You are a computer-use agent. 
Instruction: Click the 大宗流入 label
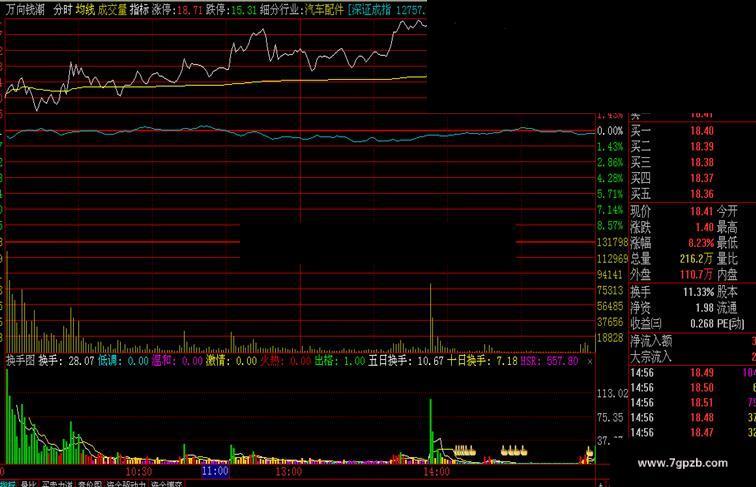point(651,357)
